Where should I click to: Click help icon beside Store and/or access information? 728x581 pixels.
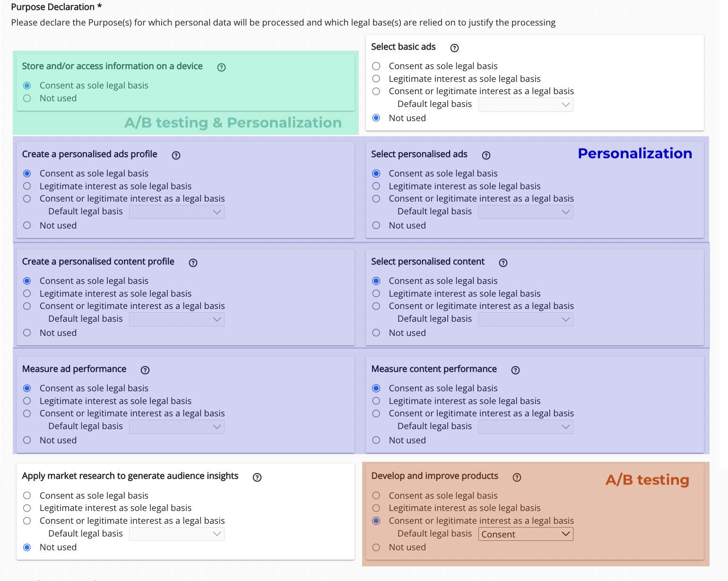coord(221,67)
